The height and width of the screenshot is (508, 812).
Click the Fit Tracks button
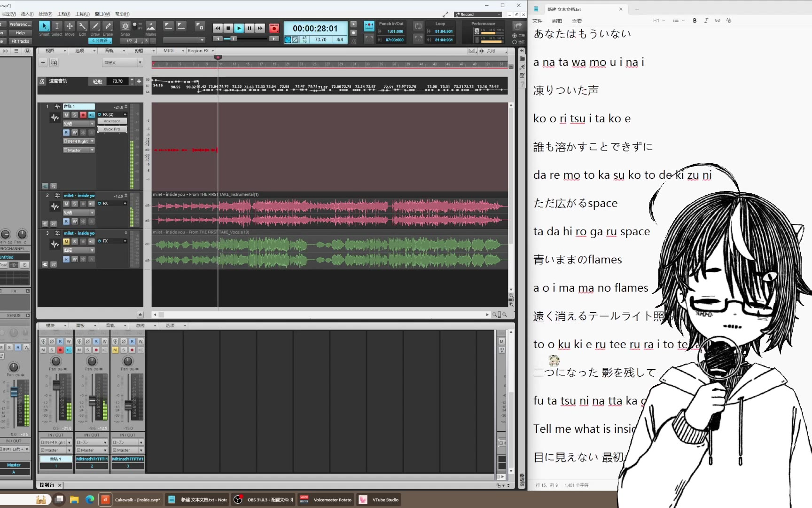20,41
